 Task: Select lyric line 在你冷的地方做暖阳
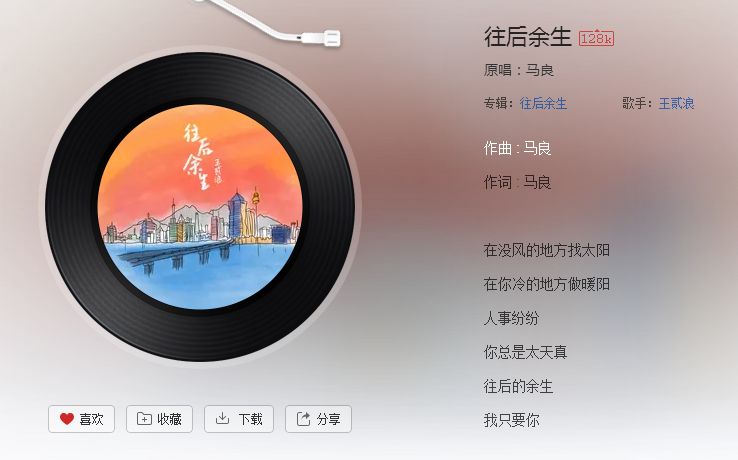[x=546, y=284]
